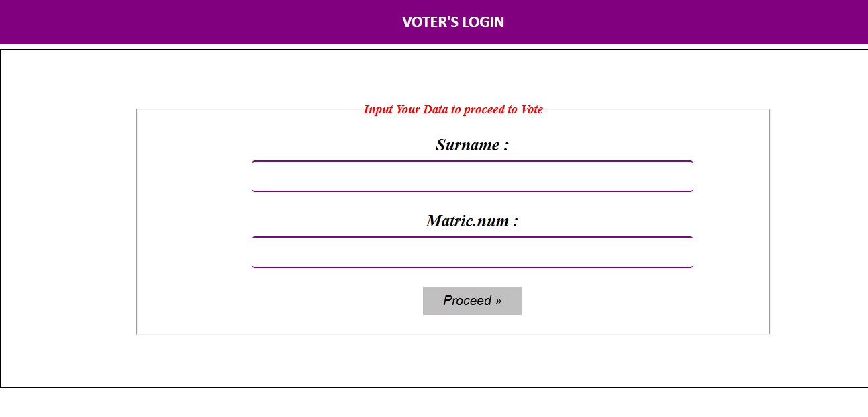Click the red 'Input Your Data' legend

[x=452, y=109]
